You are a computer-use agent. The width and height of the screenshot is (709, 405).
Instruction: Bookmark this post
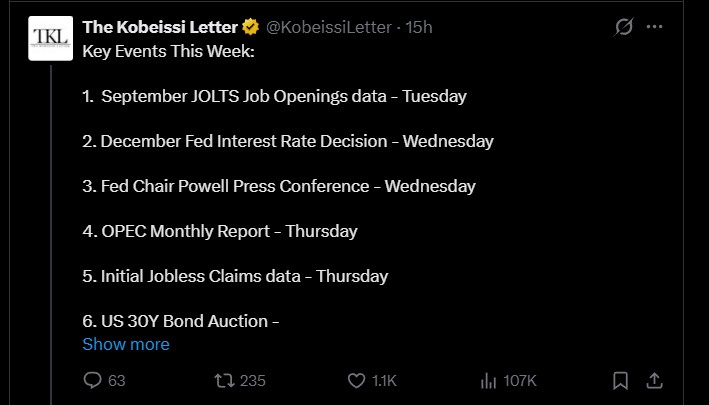[620, 380]
